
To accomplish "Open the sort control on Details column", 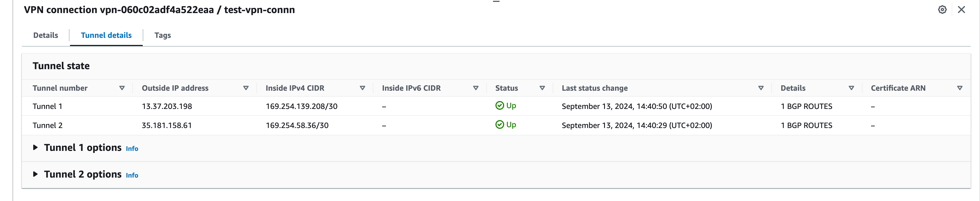I will (851, 88).
